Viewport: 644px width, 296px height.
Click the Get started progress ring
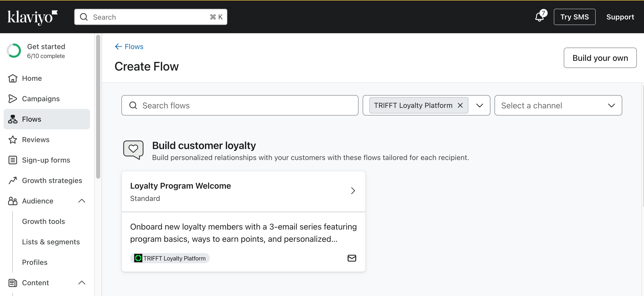14,51
